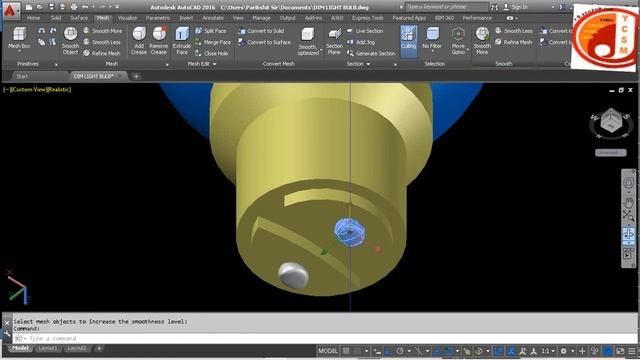Image resolution: width=640 pixels, height=360 pixels.
Task: Click the large Smooth More icon in Smooth panel
Action: [x=482, y=40]
